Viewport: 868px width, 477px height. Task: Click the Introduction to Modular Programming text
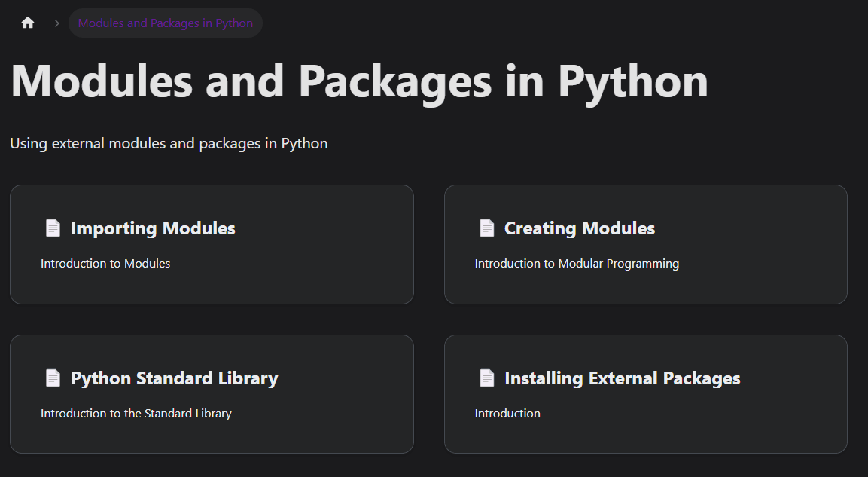(x=577, y=264)
